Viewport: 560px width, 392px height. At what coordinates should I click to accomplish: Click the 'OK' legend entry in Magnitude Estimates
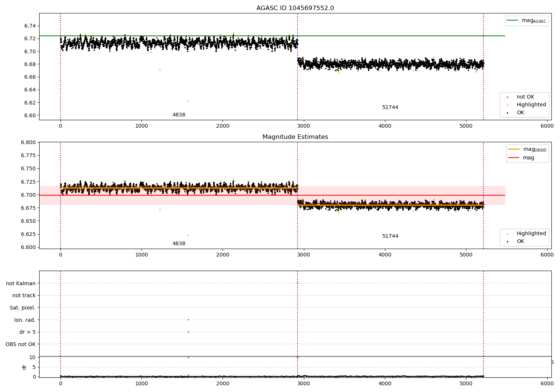515,242
